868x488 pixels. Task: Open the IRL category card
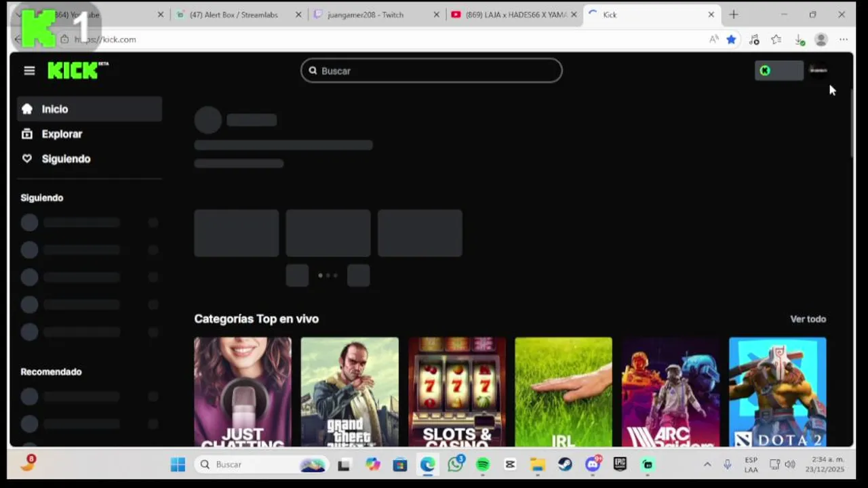(x=564, y=392)
